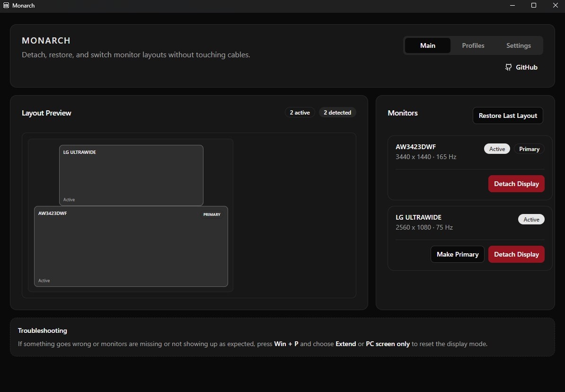Detach the LG ULTRAWIDE display
565x392 pixels.
tap(516, 254)
